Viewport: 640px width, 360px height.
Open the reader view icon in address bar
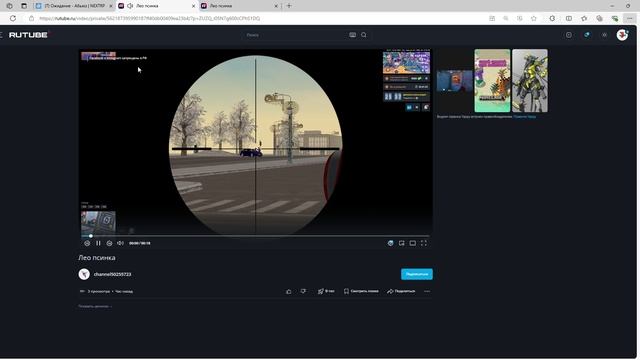pyautogui.click(x=520, y=18)
